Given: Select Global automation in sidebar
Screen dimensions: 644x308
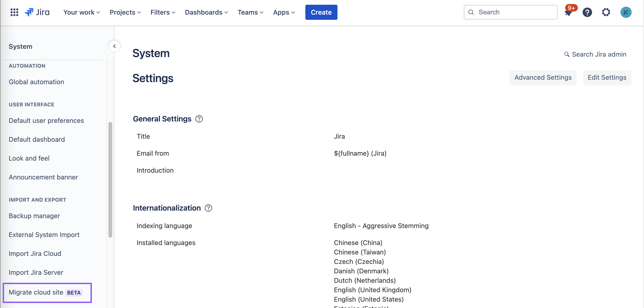Looking at the screenshot, I should (x=37, y=82).
